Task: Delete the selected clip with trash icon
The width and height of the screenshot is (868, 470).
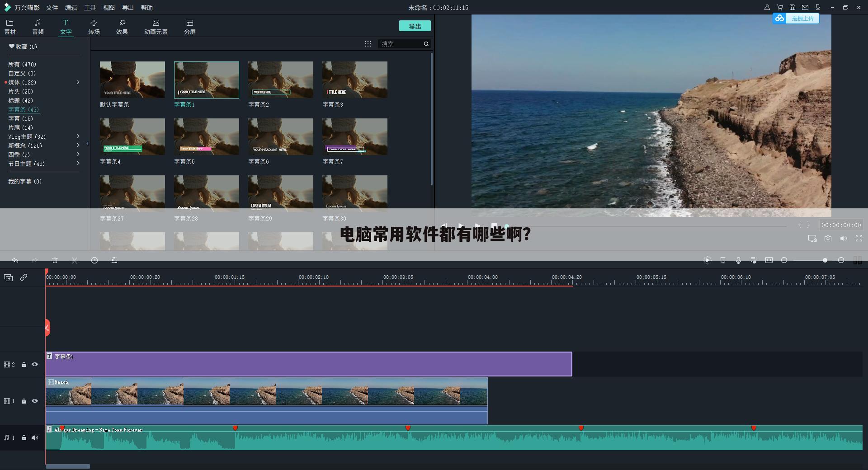Action: (x=55, y=260)
